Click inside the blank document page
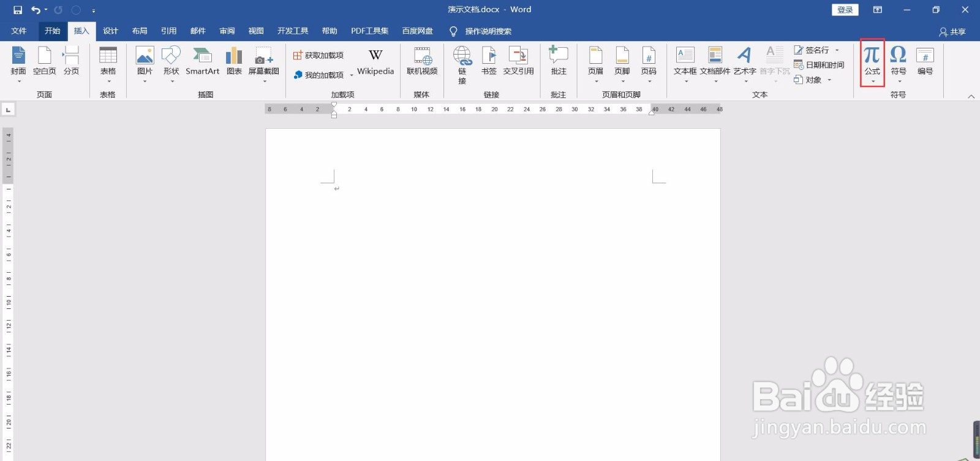 coord(493,294)
